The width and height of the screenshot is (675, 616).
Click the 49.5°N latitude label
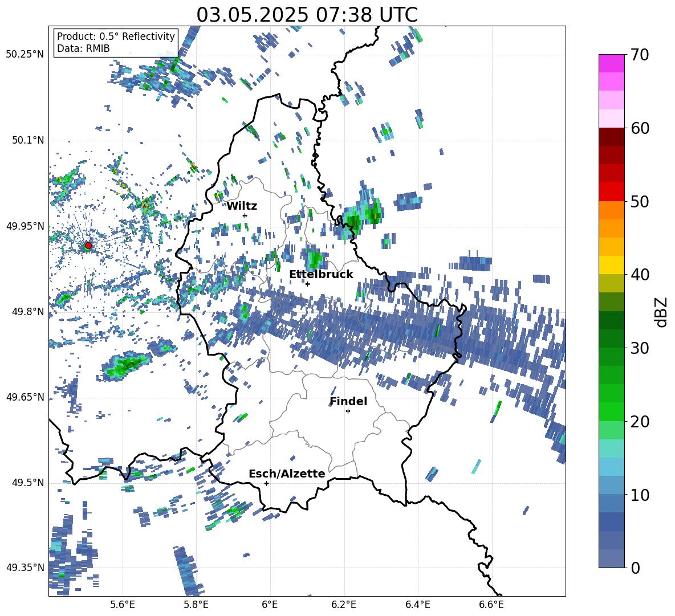[27, 483]
